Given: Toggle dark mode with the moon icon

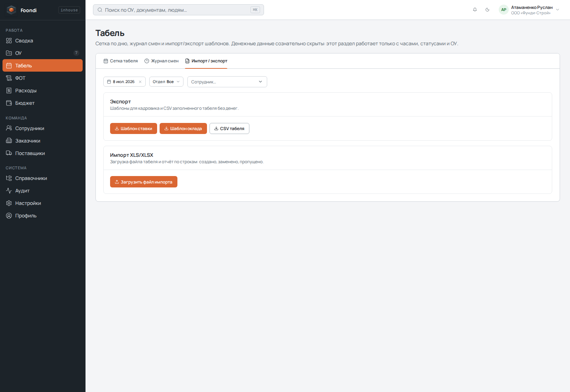Looking at the screenshot, I should 487,10.
